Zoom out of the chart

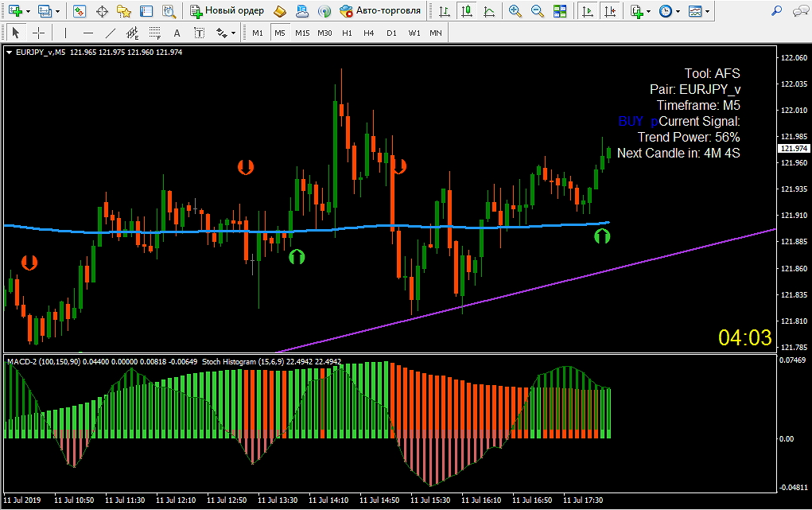pyautogui.click(x=537, y=11)
